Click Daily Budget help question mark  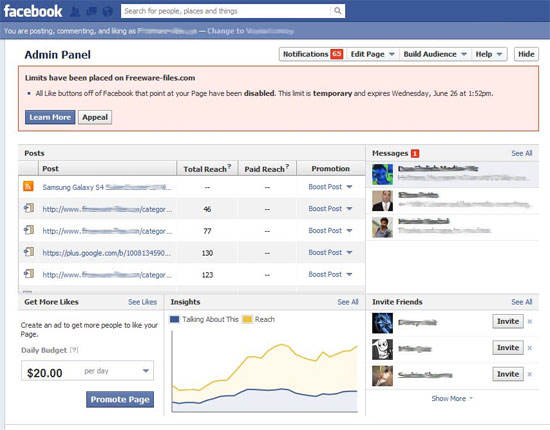(74, 350)
